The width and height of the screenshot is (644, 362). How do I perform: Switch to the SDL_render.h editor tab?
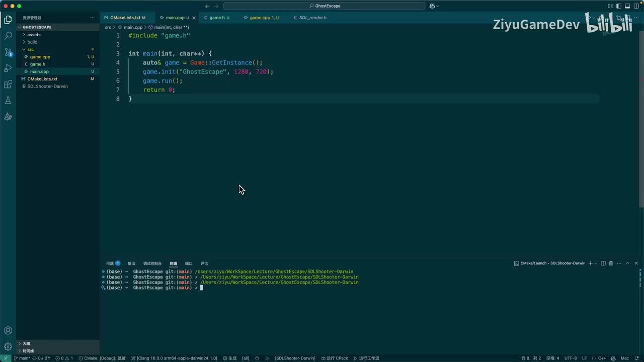312,18
